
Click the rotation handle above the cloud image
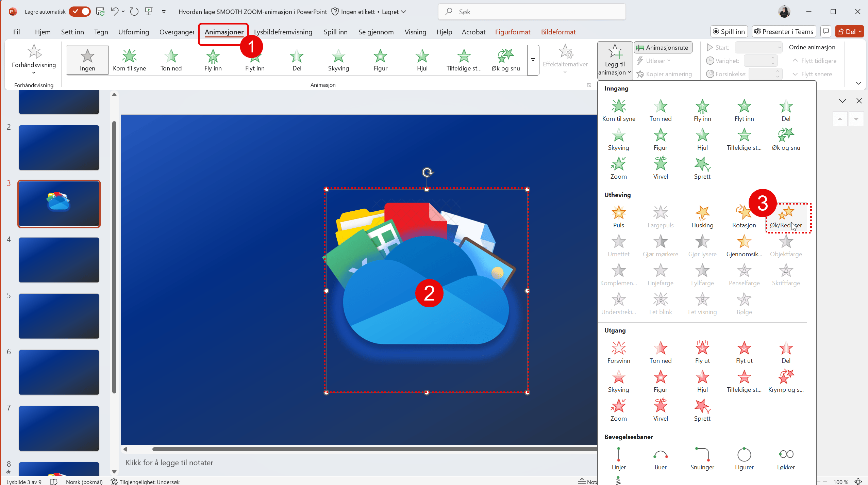(427, 173)
